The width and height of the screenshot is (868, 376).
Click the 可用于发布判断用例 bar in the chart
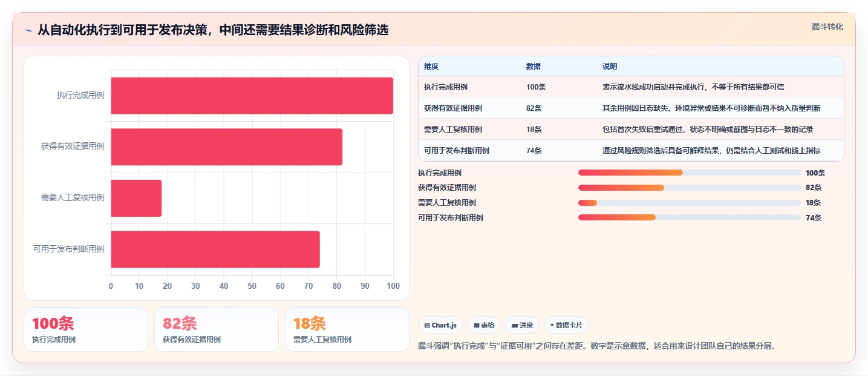coord(215,249)
